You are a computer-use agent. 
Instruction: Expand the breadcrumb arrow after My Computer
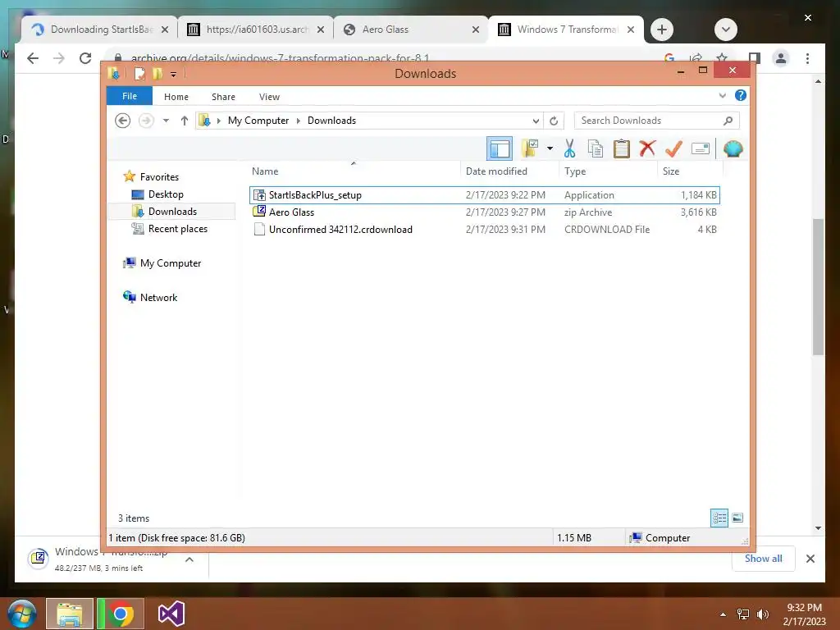coord(299,121)
